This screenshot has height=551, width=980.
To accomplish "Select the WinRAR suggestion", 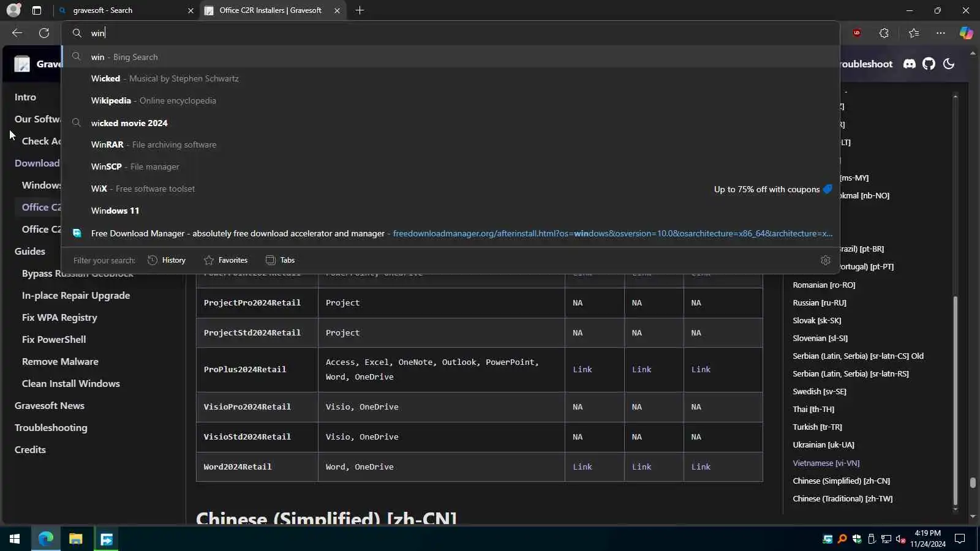I will point(451,144).
